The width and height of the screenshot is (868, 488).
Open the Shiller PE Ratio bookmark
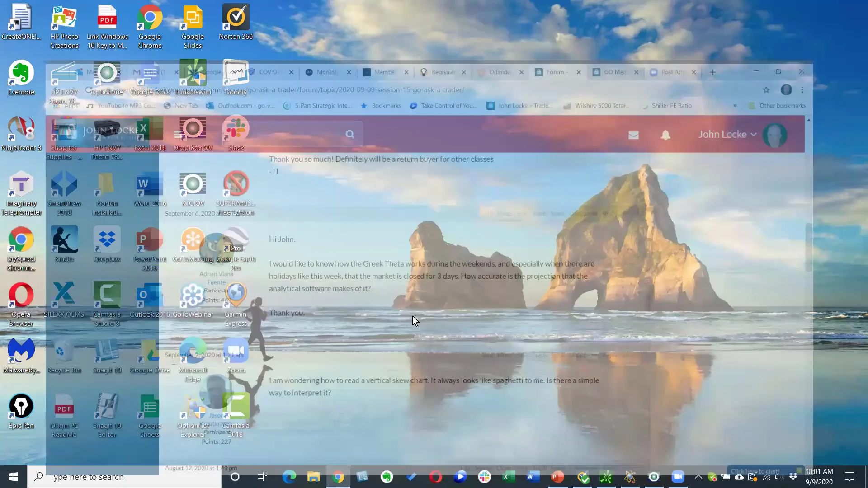(667, 106)
